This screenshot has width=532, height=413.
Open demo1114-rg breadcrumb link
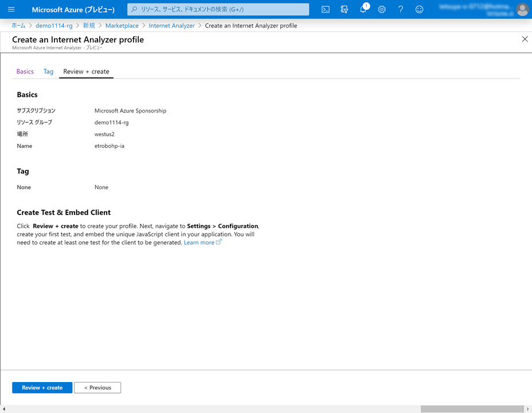pos(54,25)
